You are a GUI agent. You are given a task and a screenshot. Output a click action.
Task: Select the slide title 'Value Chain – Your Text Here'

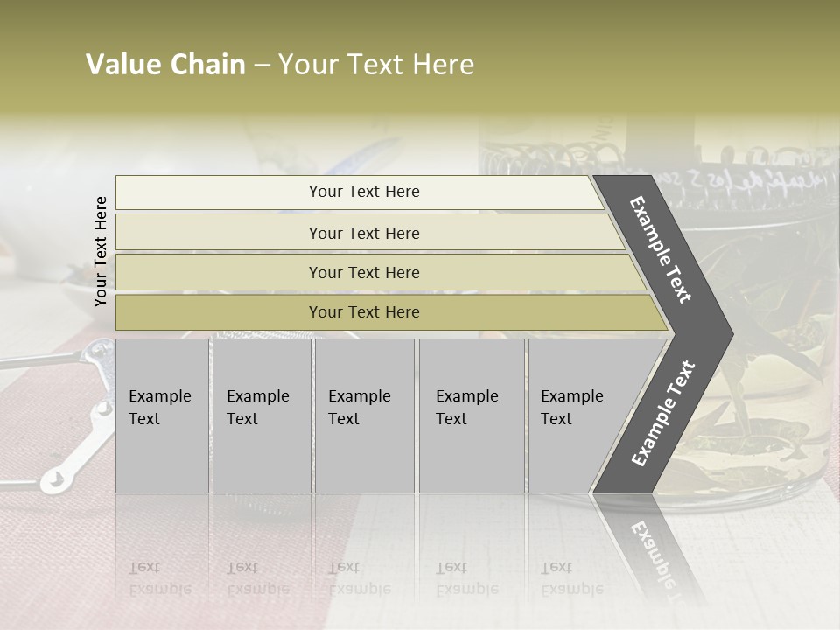click(x=280, y=64)
